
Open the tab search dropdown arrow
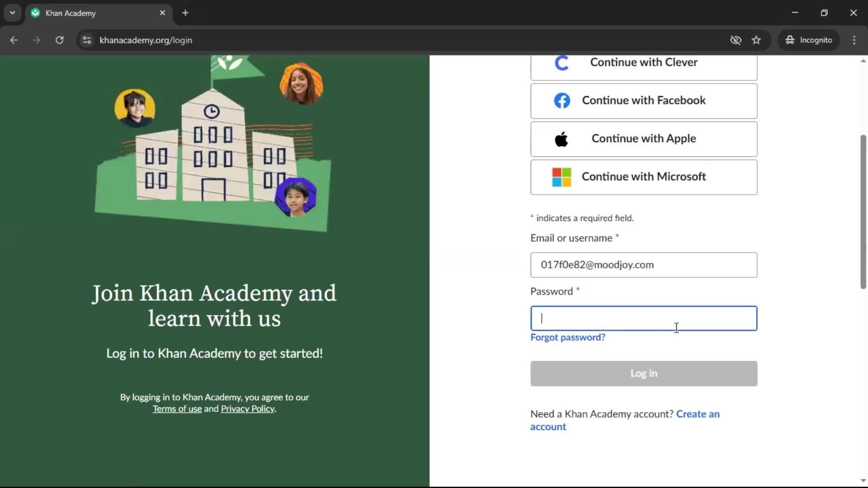13,13
